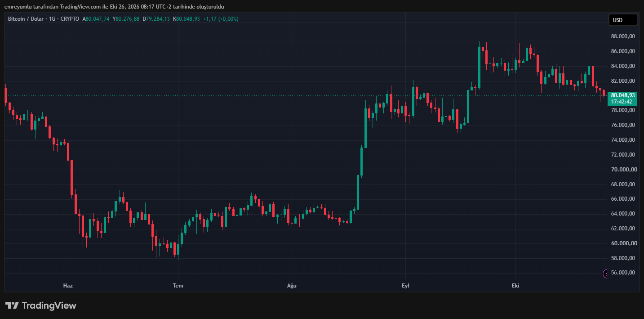This screenshot has width=644, height=319.
Task: Click the 82.000,00 price axis label
Action: pyautogui.click(x=622, y=81)
